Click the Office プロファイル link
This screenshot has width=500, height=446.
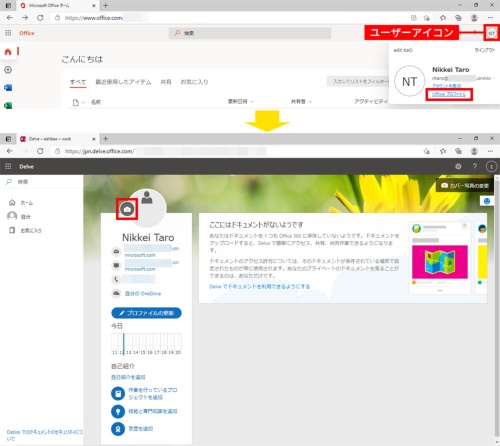pos(449,94)
